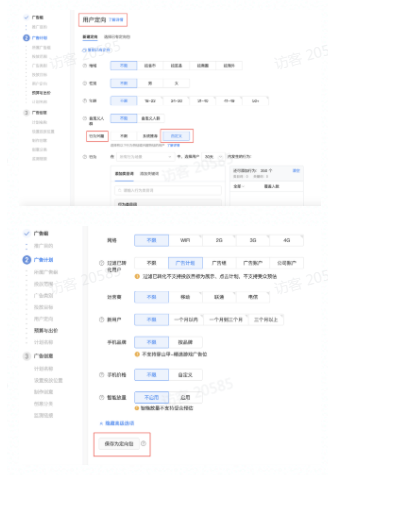Screen dimensions: 393x528
Task: Go to 预算与出价 in 网络 screenshot sidebar
Action: [x=46, y=330]
